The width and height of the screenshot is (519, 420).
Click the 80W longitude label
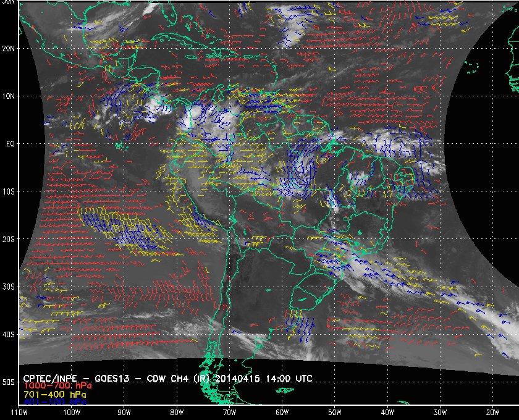click(177, 413)
